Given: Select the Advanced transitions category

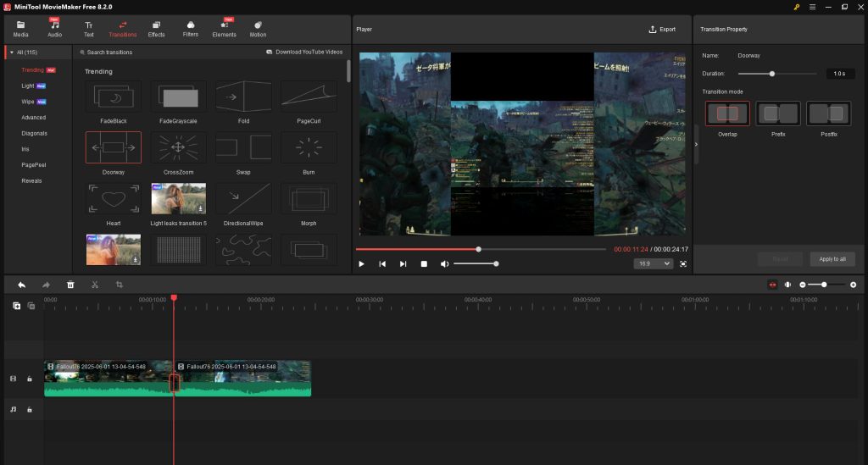Looking at the screenshot, I should (x=34, y=118).
